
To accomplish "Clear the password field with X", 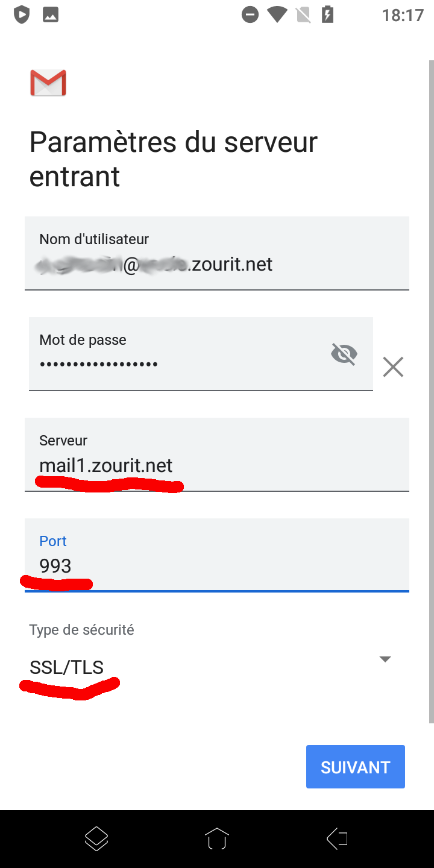I will click(x=393, y=366).
